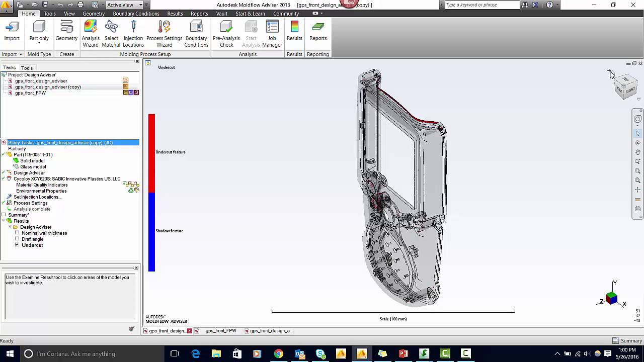Expand the Import panel dropdown arrow
Viewport: 644px width, 362px height.
point(20,54)
